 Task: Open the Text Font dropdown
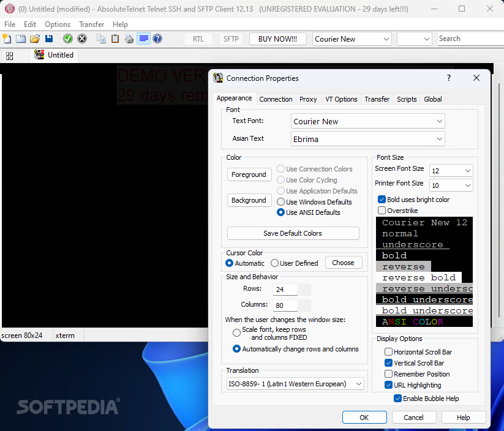coord(367,121)
